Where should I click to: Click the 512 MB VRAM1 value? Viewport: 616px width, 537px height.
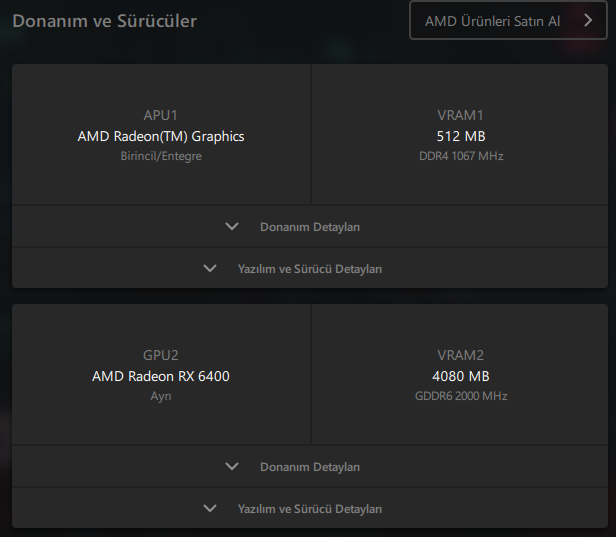click(461, 136)
